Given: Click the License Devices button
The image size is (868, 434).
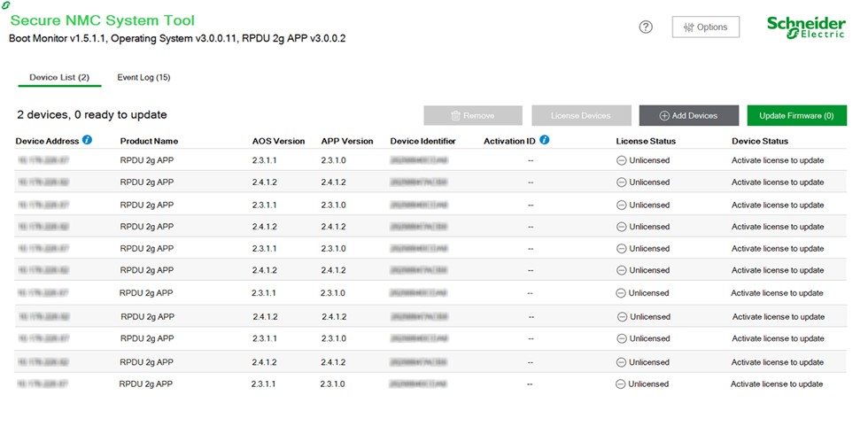Looking at the screenshot, I should [x=581, y=115].
